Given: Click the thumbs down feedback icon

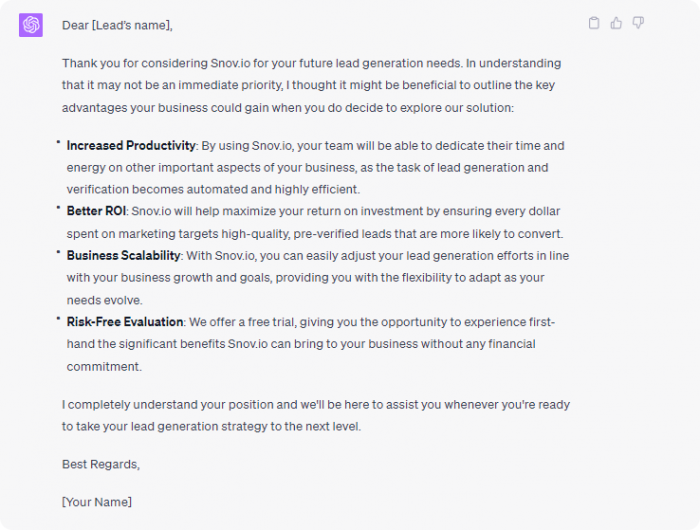Looking at the screenshot, I should (x=638, y=23).
